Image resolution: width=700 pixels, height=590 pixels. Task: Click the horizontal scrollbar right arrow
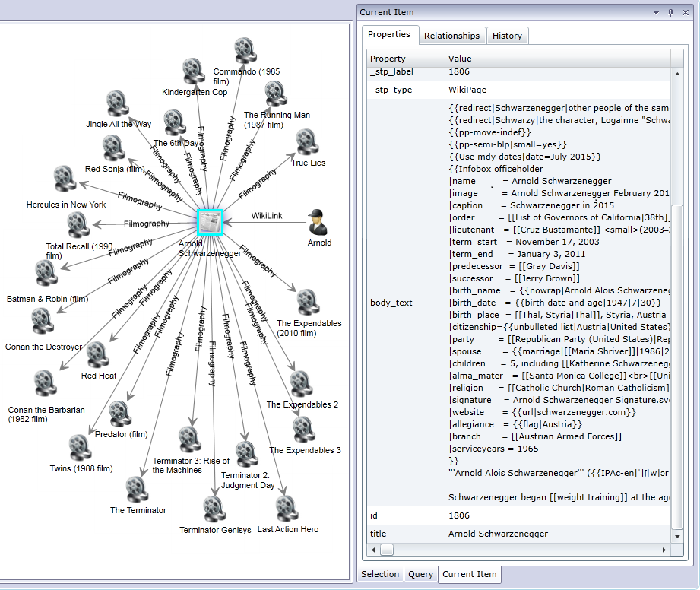664,550
